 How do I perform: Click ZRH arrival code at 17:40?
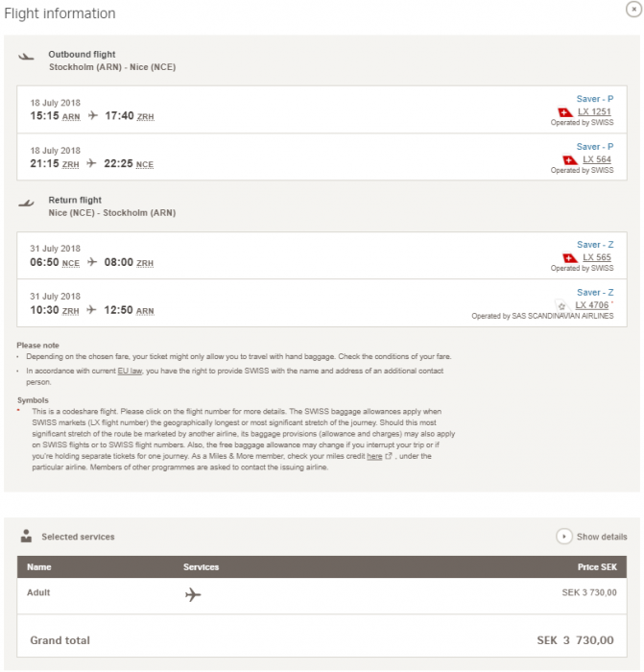pyautogui.click(x=145, y=117)
